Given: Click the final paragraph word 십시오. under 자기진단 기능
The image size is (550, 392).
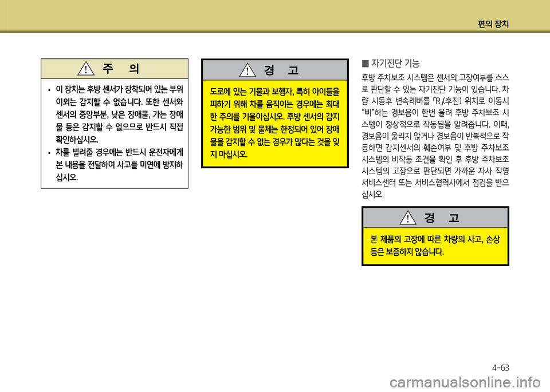Looking at the screenshot, I should coord(373,194).
